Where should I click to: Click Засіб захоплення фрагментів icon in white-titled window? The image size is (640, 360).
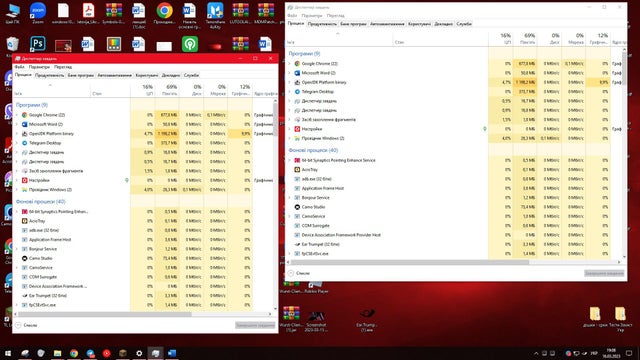coord(297,120)
